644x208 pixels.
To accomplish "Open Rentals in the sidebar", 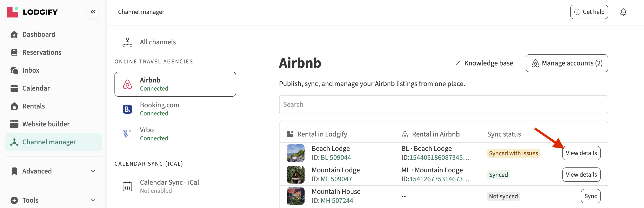I will point(34,106).
